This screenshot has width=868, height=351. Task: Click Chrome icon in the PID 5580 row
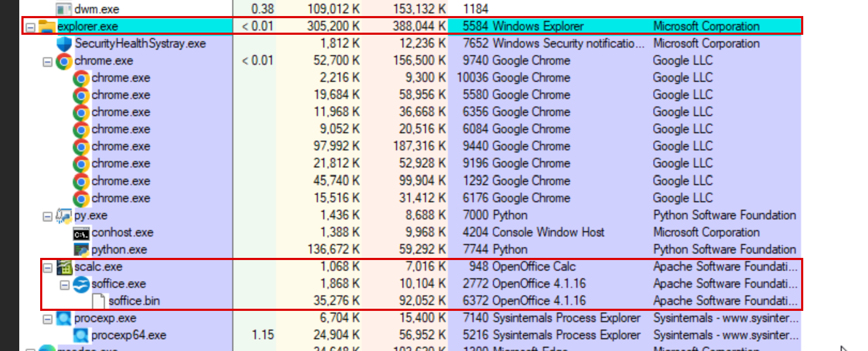[x=81, y=95]
